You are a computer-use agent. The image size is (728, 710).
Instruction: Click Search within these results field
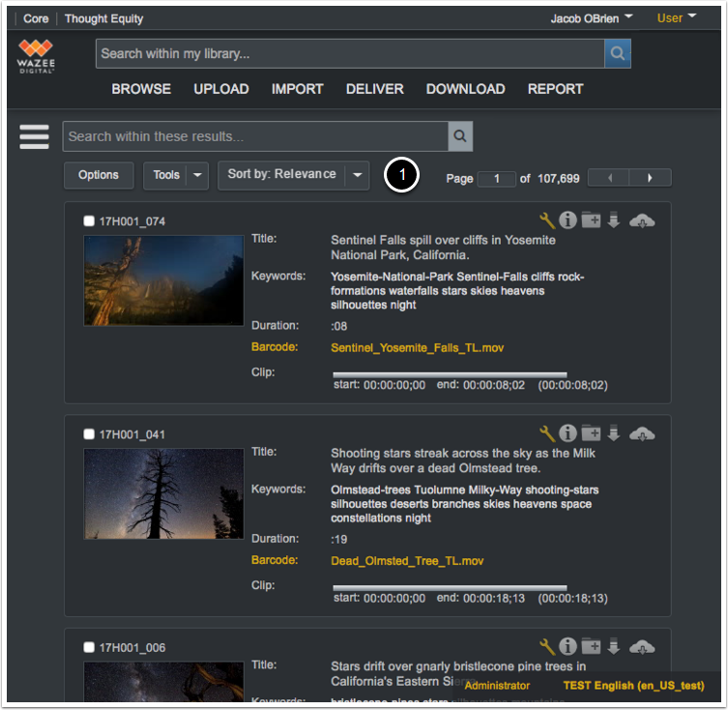[255, 136]
